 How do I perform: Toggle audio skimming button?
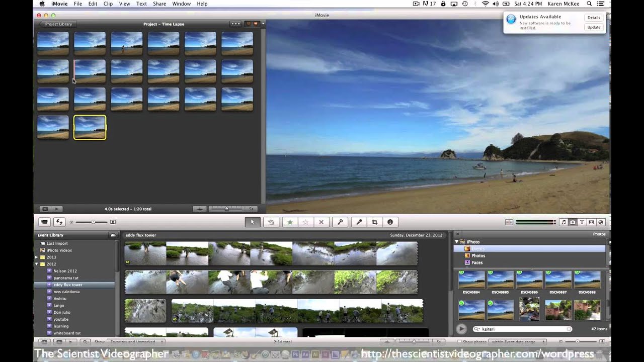[509, 222]
